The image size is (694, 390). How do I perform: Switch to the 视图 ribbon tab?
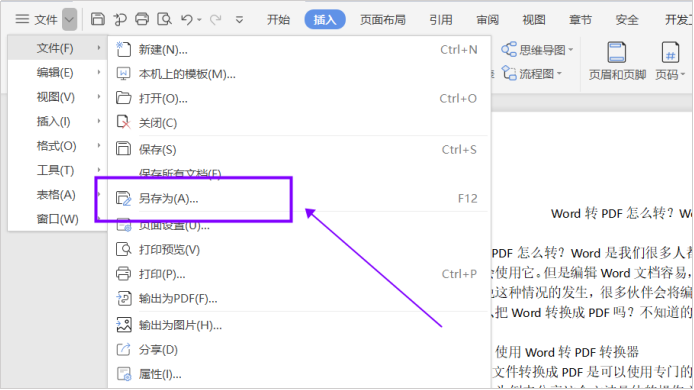tap(534, 19)
